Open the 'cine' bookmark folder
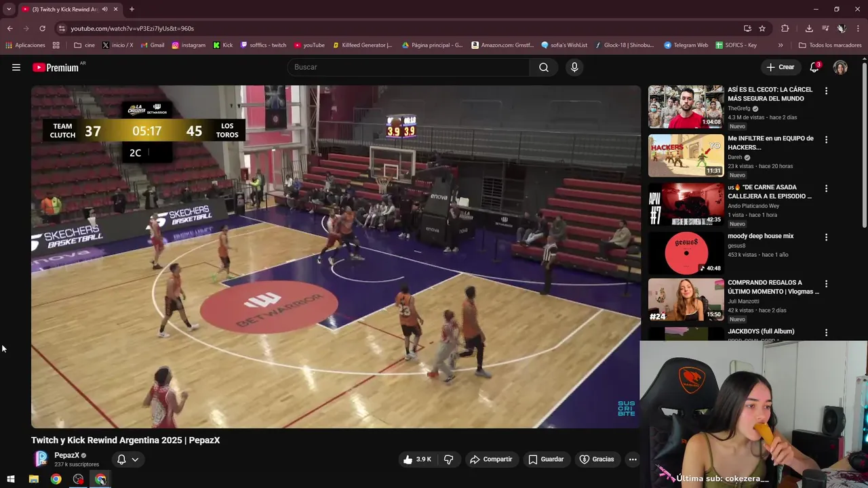Screen dimensions: 868x488 pyautogui.click(x=84, y=45)
